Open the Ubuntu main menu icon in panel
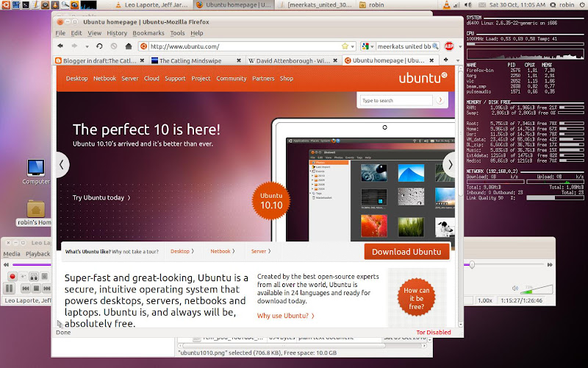The image size is (588, 368). 6,5
